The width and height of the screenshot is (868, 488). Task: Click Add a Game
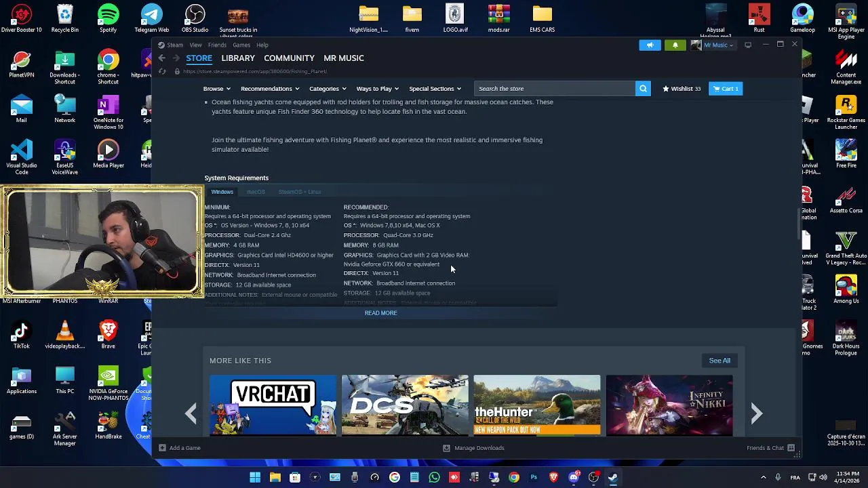tap(180, 448)
